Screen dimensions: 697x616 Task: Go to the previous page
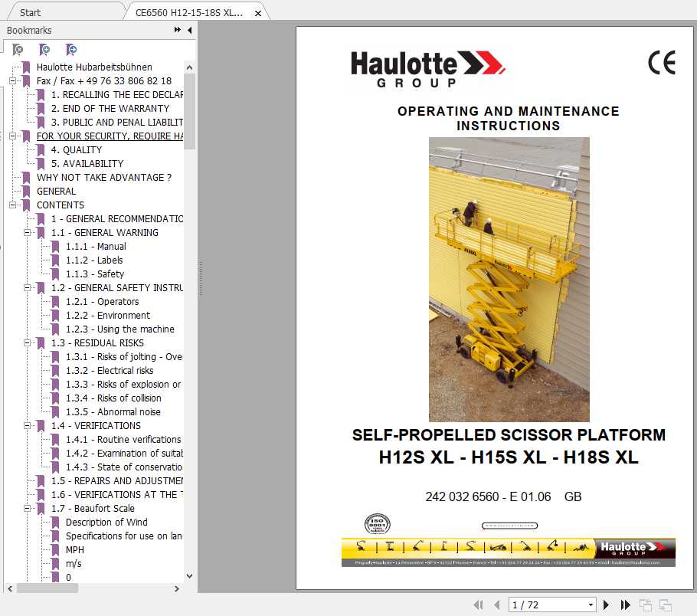tap(496, 605)
